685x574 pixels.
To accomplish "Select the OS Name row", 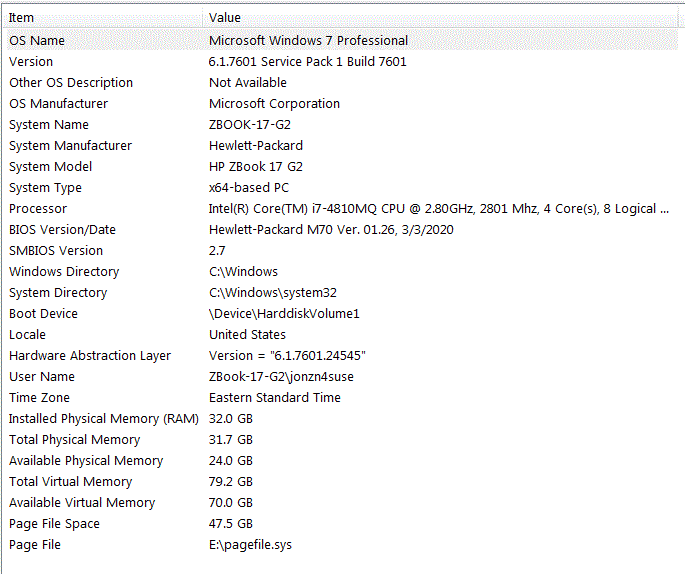I will 341,40.
